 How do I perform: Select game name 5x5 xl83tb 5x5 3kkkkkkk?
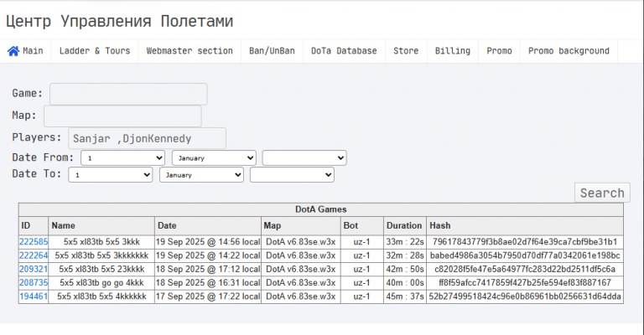click(101, 255)
